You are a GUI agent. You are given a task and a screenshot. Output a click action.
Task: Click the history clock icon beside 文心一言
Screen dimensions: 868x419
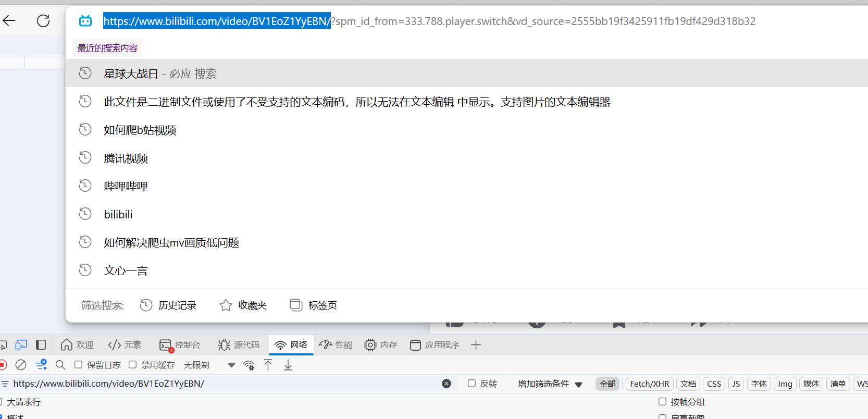85,270
